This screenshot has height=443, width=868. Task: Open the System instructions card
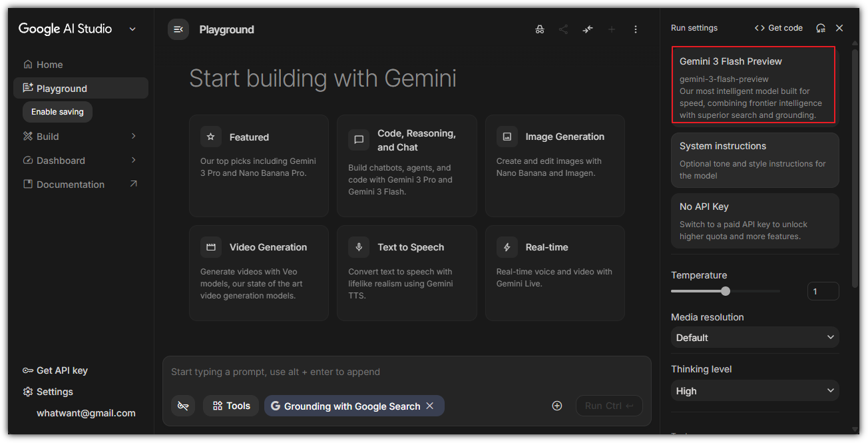[x=755, y=160]
